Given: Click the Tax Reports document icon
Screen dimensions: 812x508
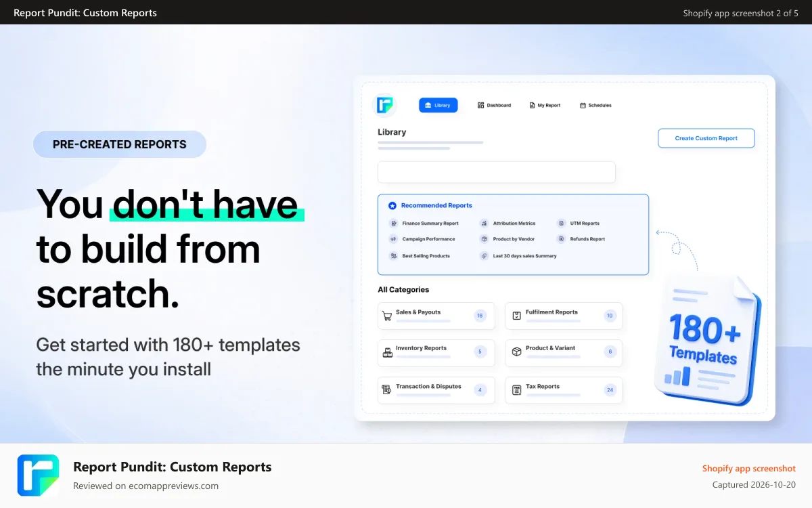Looking at the screenshot, I should (x=516, y=390).
